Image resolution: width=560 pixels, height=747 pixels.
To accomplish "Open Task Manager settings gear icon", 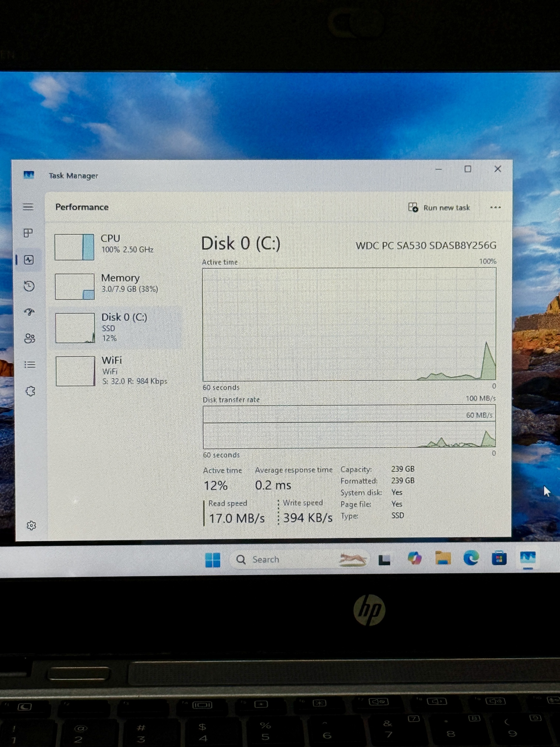I will point(31,525).
